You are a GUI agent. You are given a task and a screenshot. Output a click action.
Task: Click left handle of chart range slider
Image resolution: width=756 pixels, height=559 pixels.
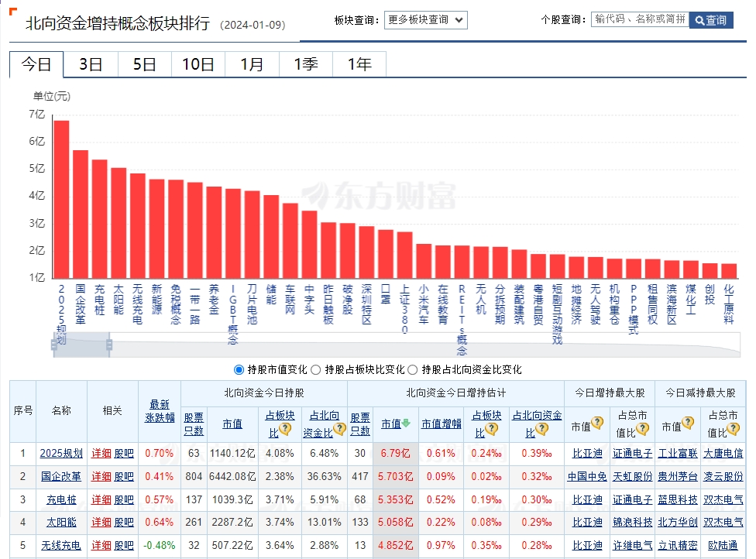[x=54, y=344]
